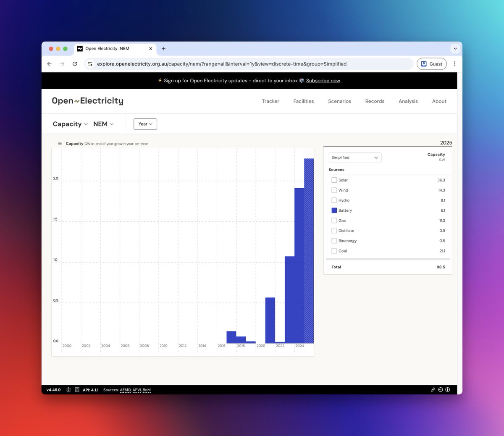Open the NEM region dropdown
Image resolution: width=504 pixels, height=436 pixels.
[103, 124]
